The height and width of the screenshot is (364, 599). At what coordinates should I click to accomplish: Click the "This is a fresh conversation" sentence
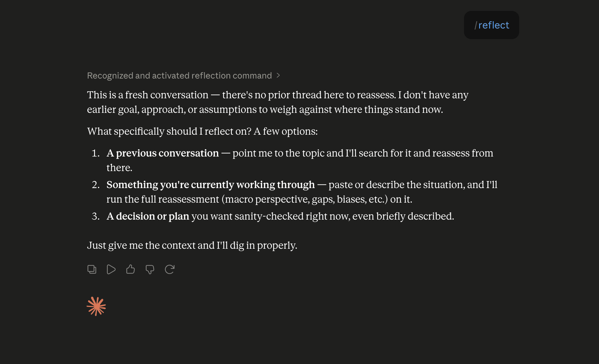(x=148, y=95)
